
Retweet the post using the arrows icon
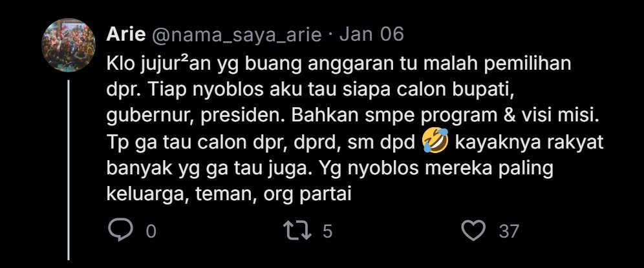pos(298,231)
